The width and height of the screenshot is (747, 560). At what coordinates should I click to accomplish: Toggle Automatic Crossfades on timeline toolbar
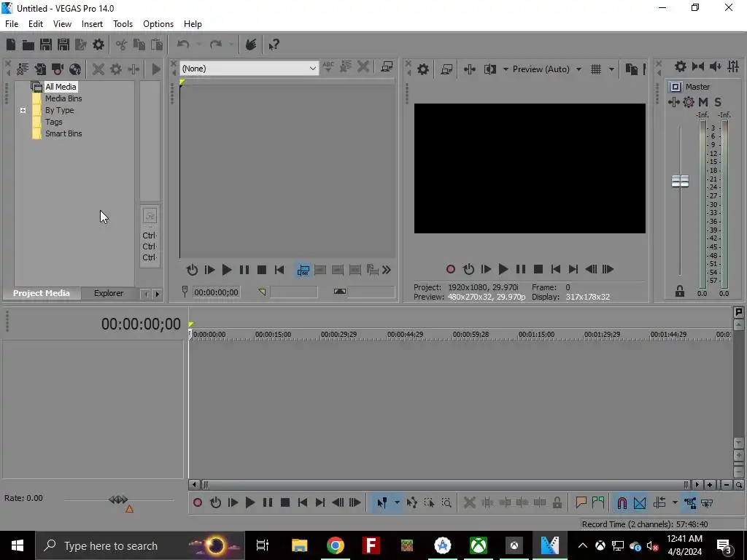coord(640,502)
